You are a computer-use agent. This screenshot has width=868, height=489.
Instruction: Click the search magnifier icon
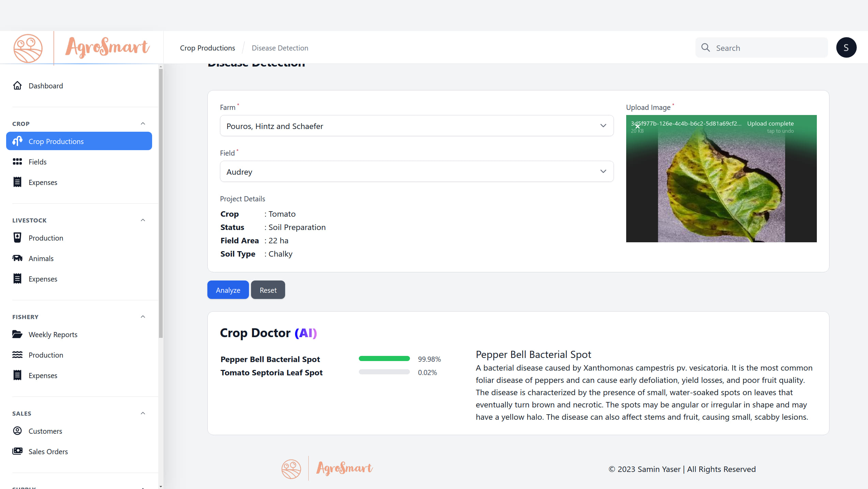point(705,48)
